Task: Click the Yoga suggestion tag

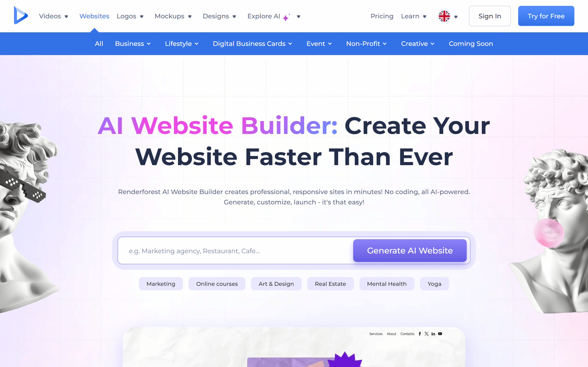Action: tap(434, 284)
